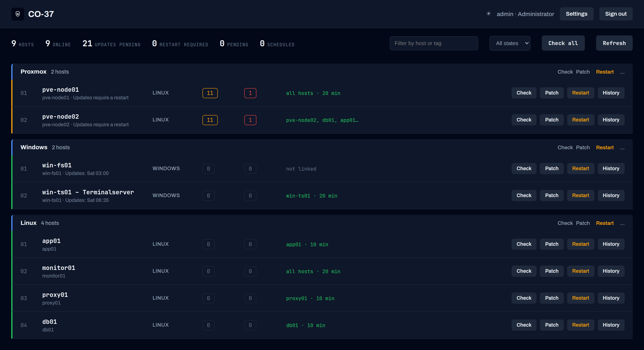Click the 'db01 · 10 min' schedule text
644x350 pixels.
(x=305, y=325)
